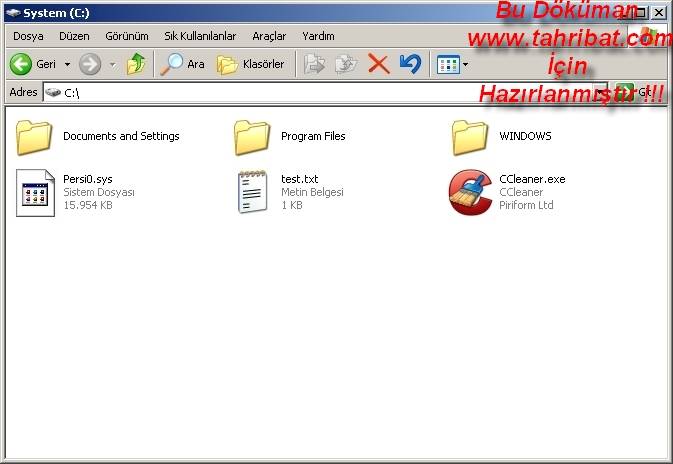The width and height of the screenshot is (673, 464).
Task: Expand the Views dropdown arrow
Action: click(x=466, y=65)
